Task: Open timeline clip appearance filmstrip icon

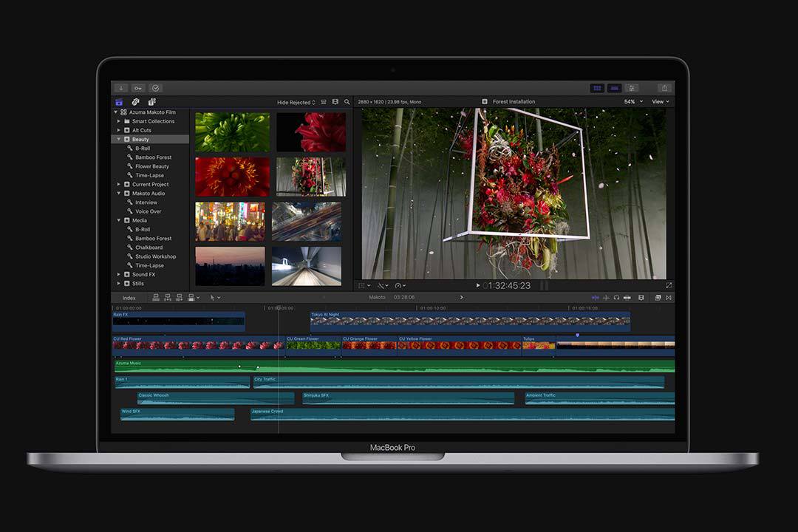Action: pos(641,297)
